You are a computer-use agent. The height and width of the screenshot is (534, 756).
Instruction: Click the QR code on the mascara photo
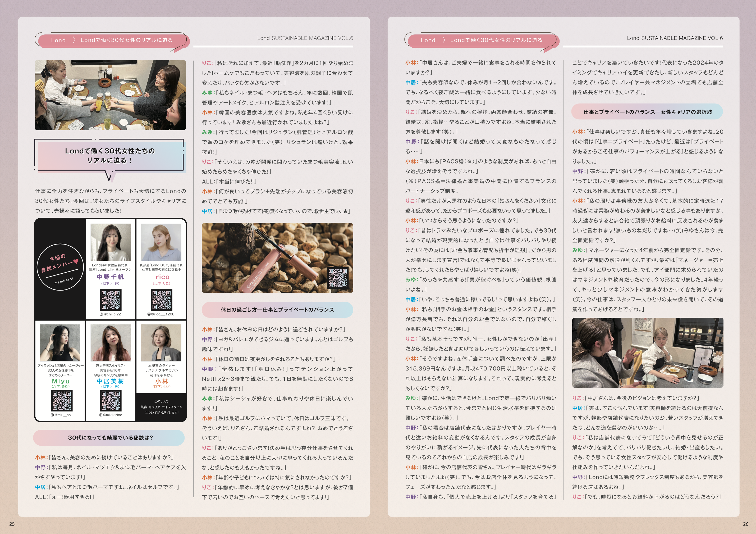coord(337,278)
